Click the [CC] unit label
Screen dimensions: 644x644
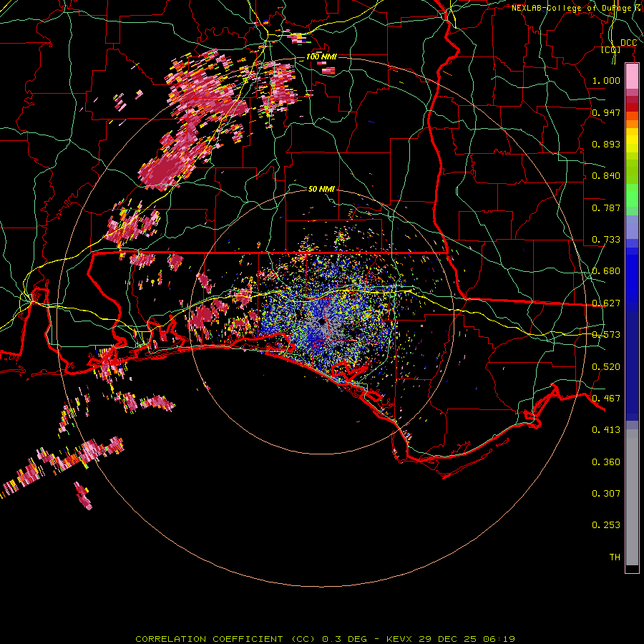point(611,49)
